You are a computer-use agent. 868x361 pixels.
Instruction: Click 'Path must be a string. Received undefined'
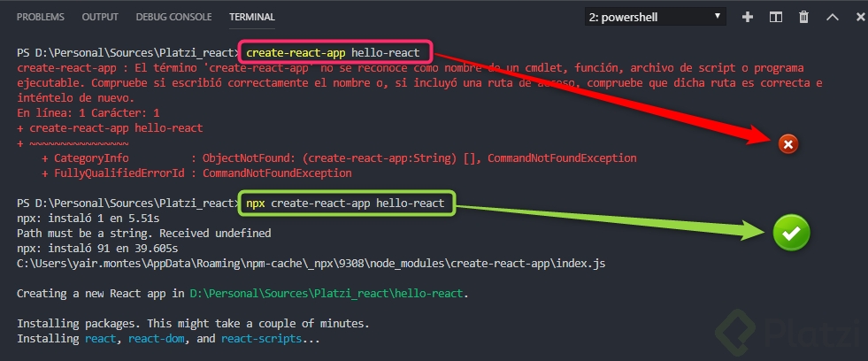144,233
